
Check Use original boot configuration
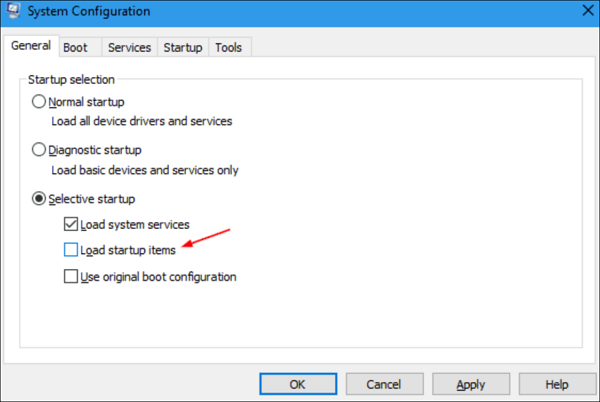71,275
